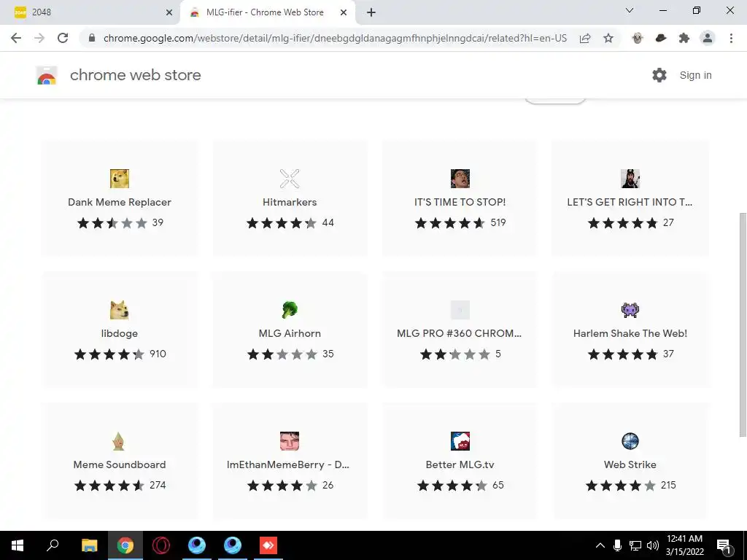Viewport: 747px width, 560px height.
Task: Open the Better MLG.tv title link
Action: pos(460,464)
